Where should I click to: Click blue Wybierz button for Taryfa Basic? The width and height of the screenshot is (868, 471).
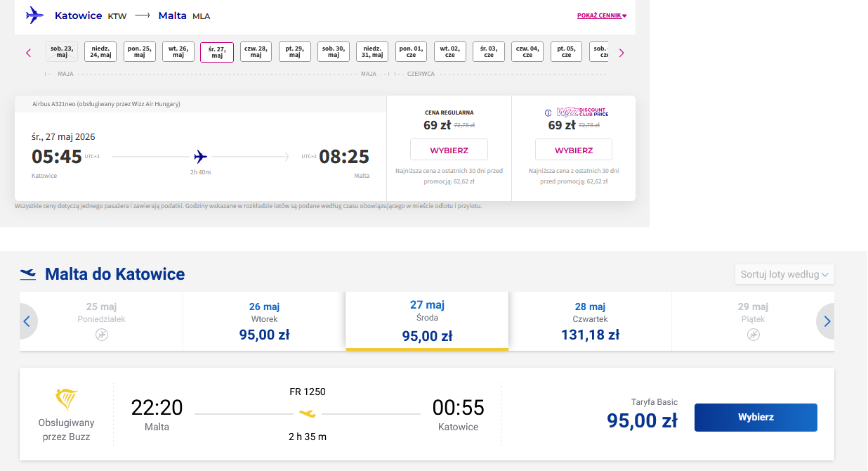click(756, 418)
